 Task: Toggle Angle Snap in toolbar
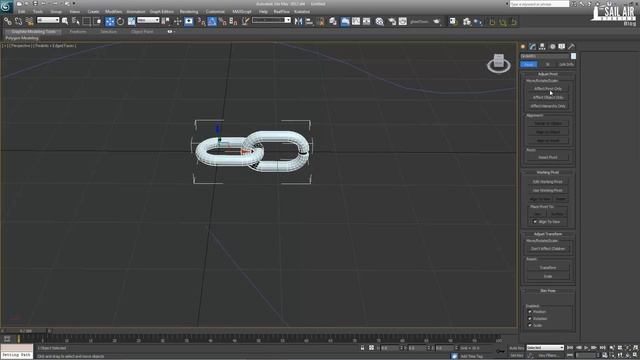pyautogui.click(x=212, y=21)
